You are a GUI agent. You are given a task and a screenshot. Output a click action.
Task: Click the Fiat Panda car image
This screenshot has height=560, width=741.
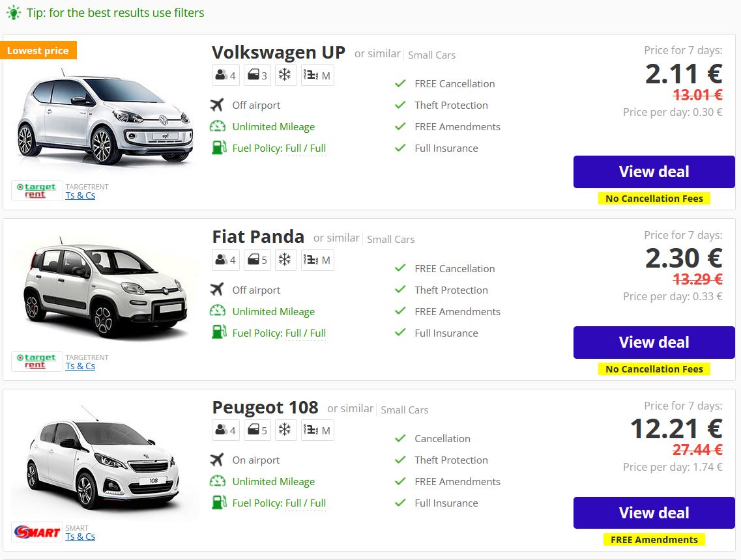click(x=106, y=288)
